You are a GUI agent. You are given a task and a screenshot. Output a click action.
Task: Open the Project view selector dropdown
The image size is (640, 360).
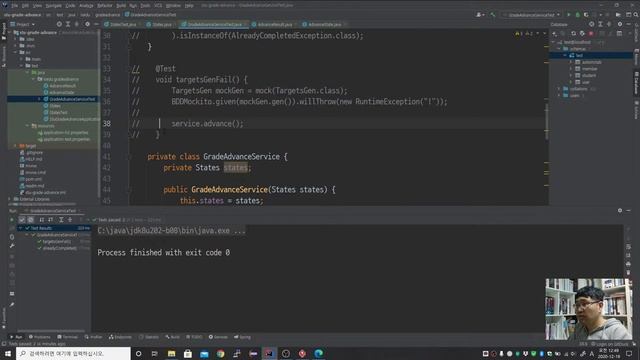[23, 24]
